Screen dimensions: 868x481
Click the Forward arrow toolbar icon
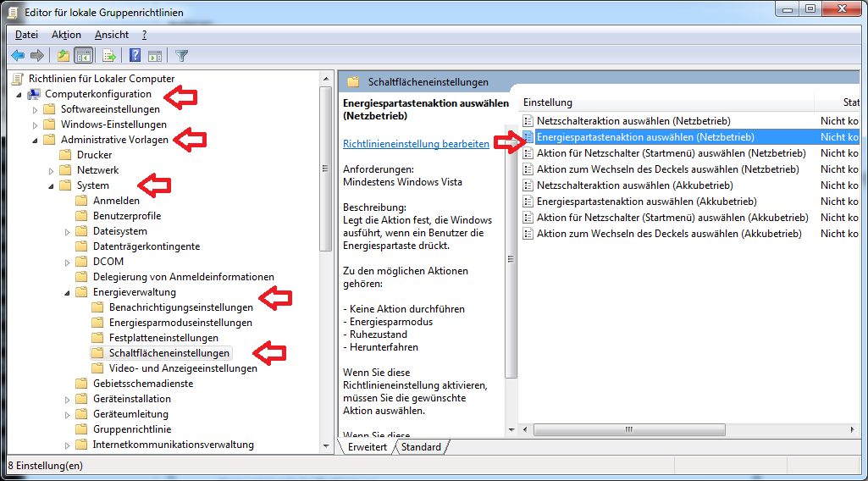coord(37,56)
